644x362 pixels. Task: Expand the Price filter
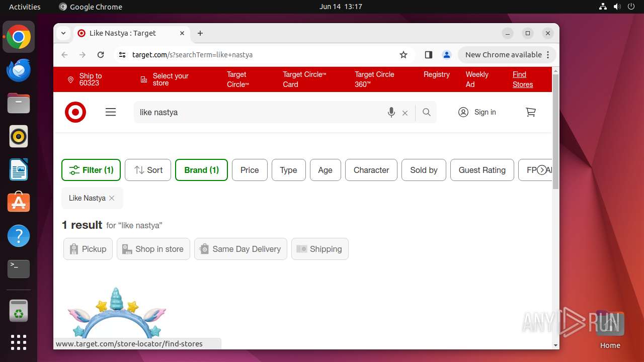250,170
